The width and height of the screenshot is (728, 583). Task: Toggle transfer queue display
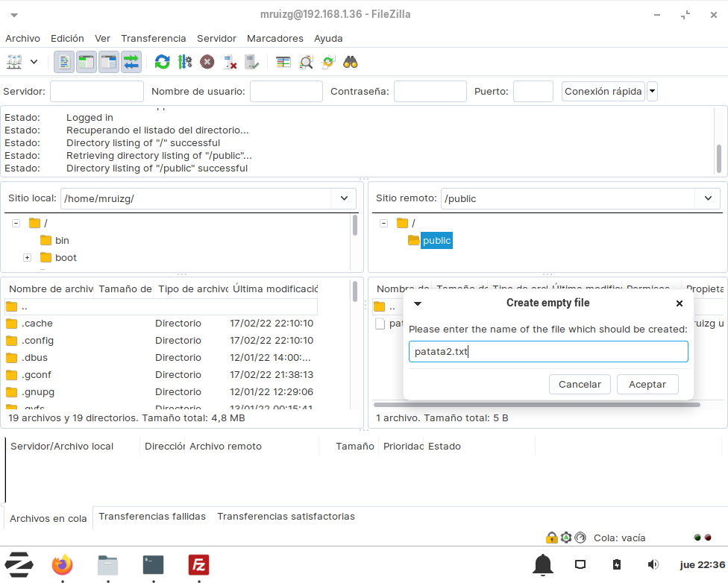[131, 62]
